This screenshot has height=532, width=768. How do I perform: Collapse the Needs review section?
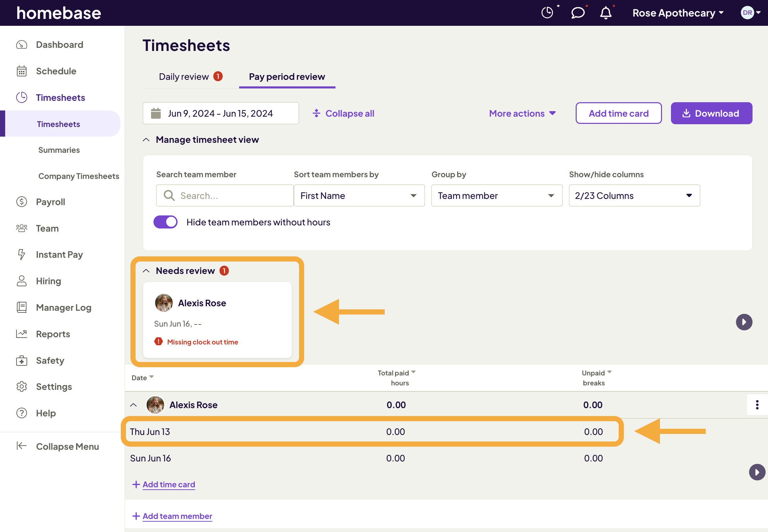pyautogui.click(x=146, y=271)
